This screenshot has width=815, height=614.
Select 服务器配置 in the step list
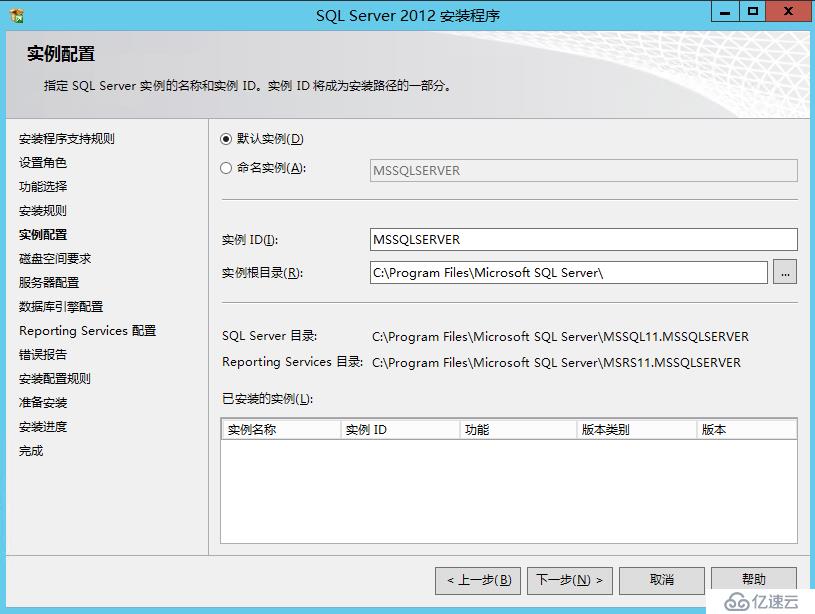coord(49,282)
